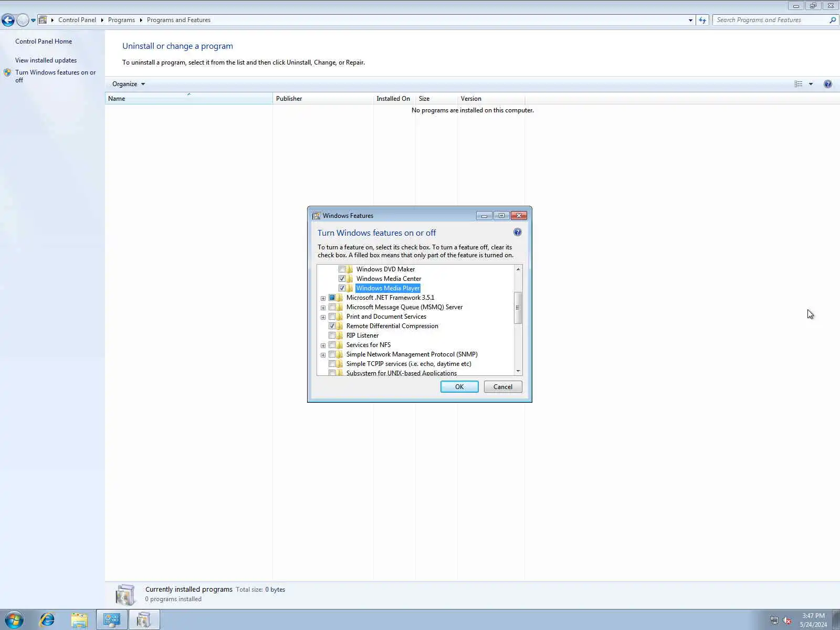This screenshot has width=840, height=630.
Task: Sort by the Name column header
Action: tap(189, 99)
